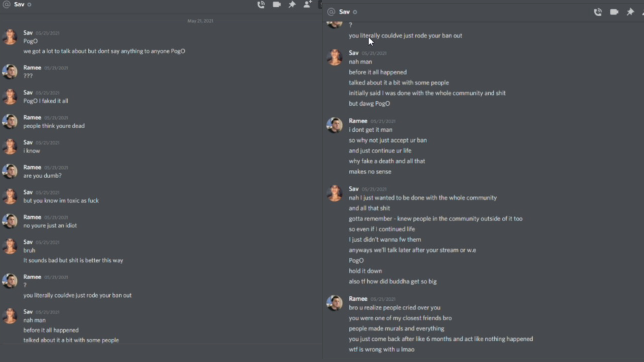Click the May 21, 2021 date divider
Screen dimensions: 644x362
[x=200, y=21]
